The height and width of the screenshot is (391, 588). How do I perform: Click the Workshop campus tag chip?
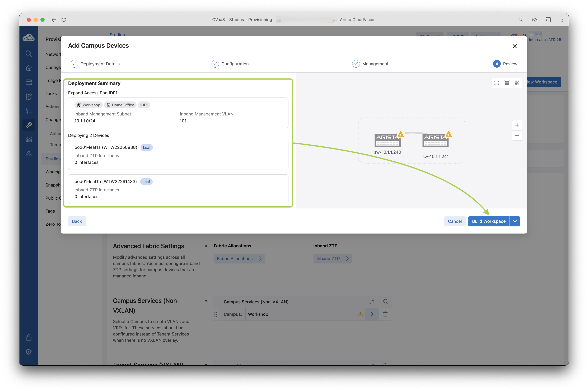point(88,105)
